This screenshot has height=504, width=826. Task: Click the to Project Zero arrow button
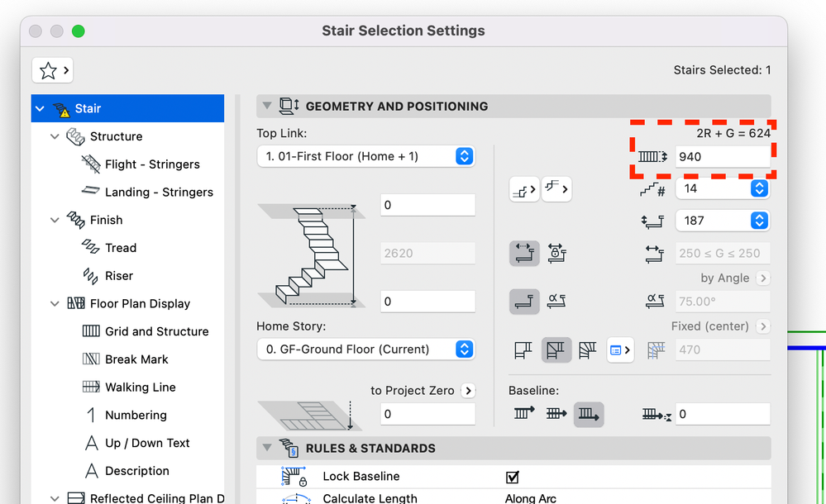click(468, 390)
